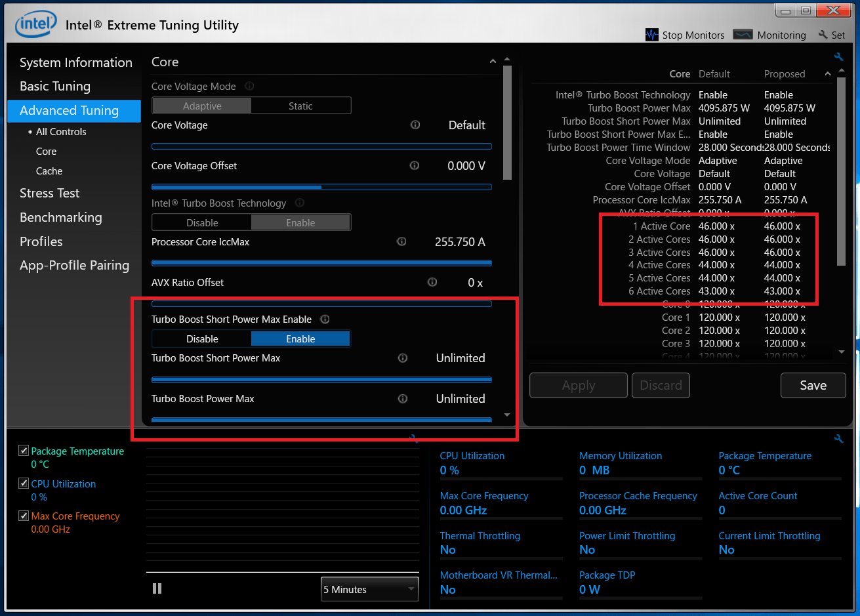Open info icon for Turbo Boost Power Max
The image size is (860, 616).
pyautogui.click(x=403, y=398)
